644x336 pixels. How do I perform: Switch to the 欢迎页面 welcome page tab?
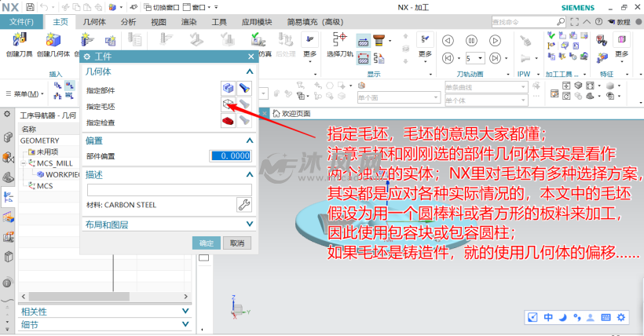[292, 113]
